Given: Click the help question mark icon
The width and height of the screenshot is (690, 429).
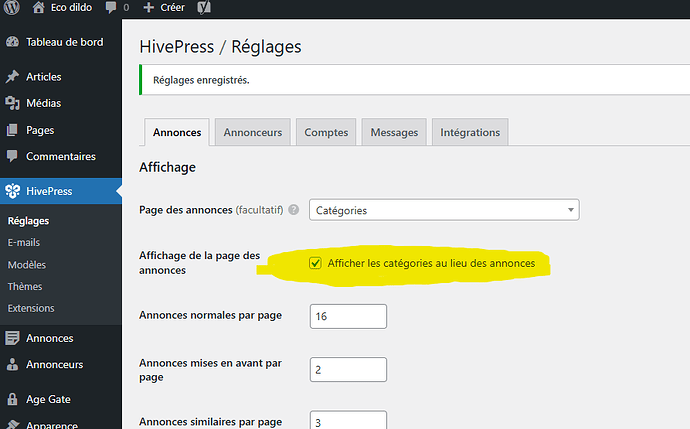Looking at the screenshot, I should tap(294, 210).
